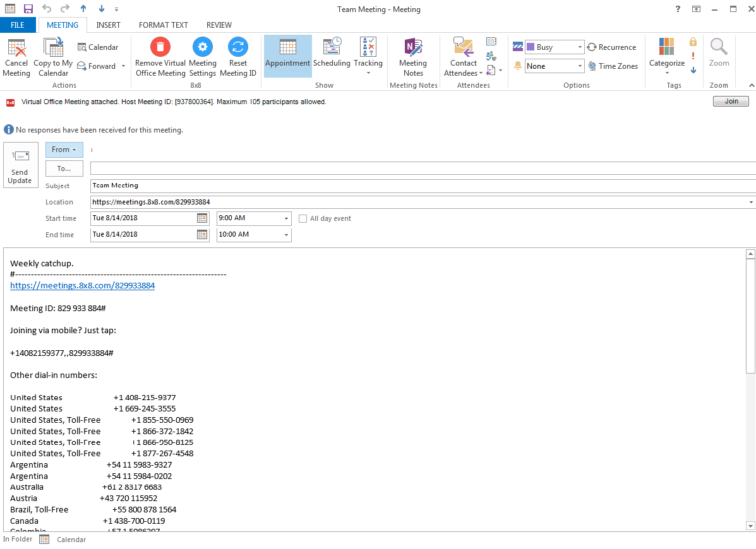The image size is (756, 549).
Task: Set Recurrence for the meeting
Action: pyautogui.click(x=612, y=47)
